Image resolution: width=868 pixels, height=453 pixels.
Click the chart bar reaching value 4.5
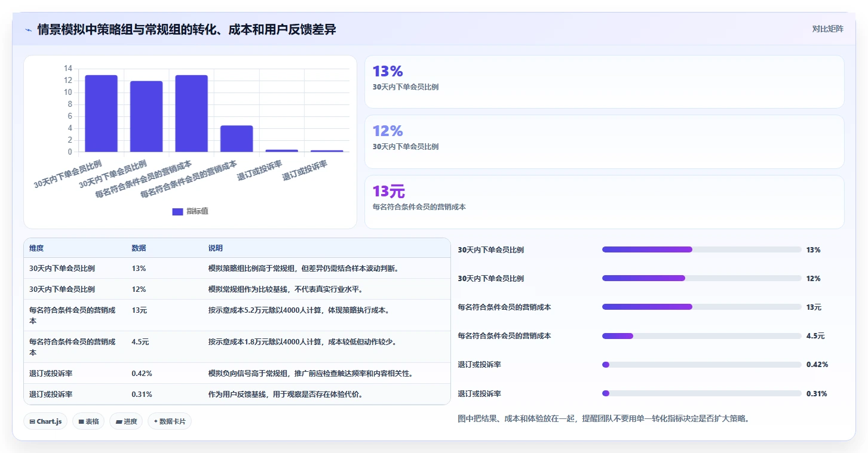(x=237, y=138)
